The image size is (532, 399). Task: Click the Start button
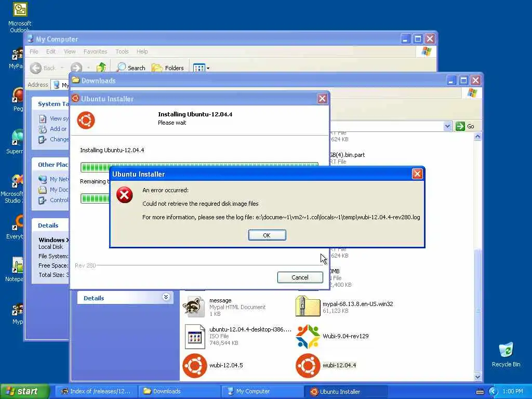point(24,391)
